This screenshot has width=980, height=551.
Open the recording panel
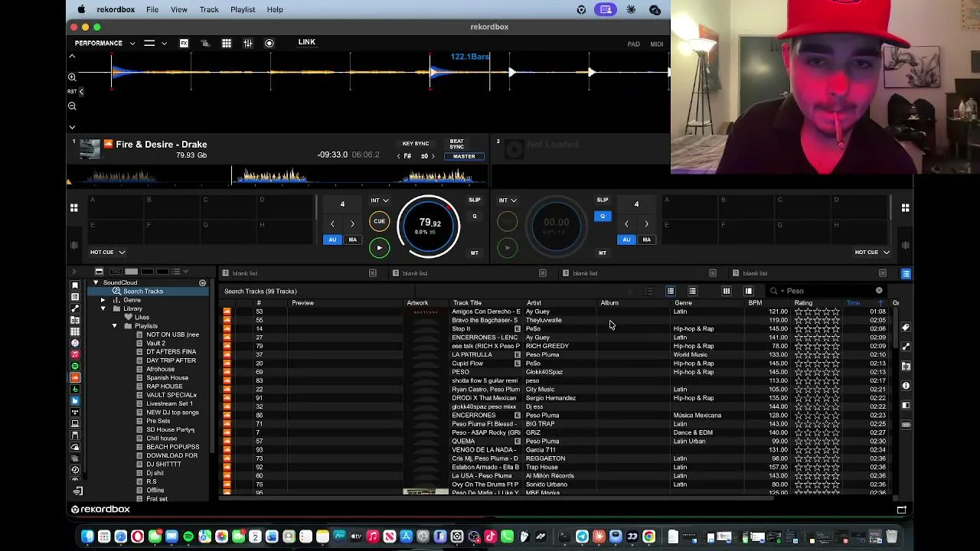[269, 43]
